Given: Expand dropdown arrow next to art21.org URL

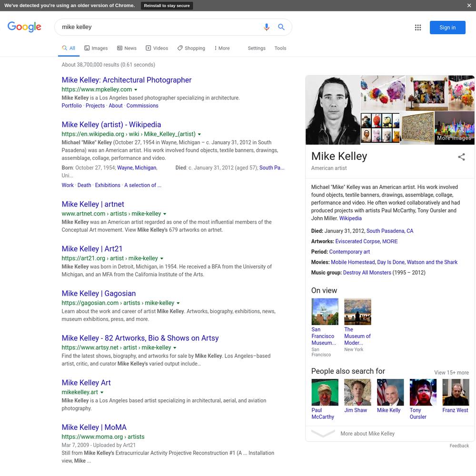Looking at the screenshot, I should pos(162,258).
